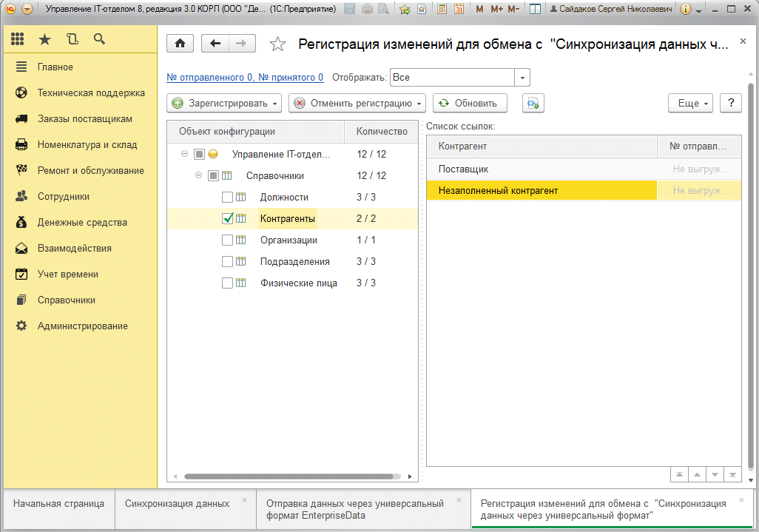The image size is (759, 532).
Task: Add link to favorites in title bar
Action: pyautogui.click(x=405, y=9)
